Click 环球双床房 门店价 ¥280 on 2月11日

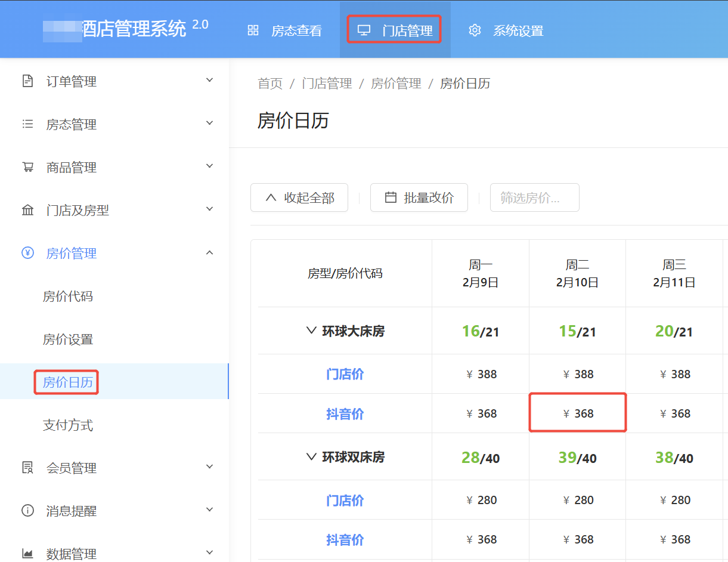[674, 500]
